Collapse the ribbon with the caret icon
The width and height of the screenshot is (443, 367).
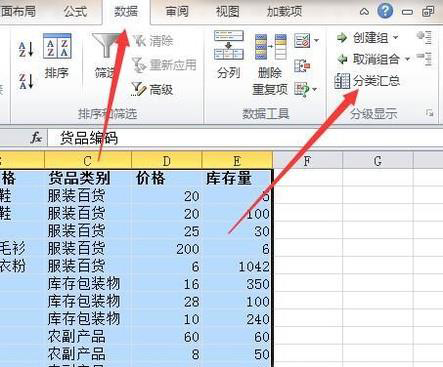coord(364,12)
